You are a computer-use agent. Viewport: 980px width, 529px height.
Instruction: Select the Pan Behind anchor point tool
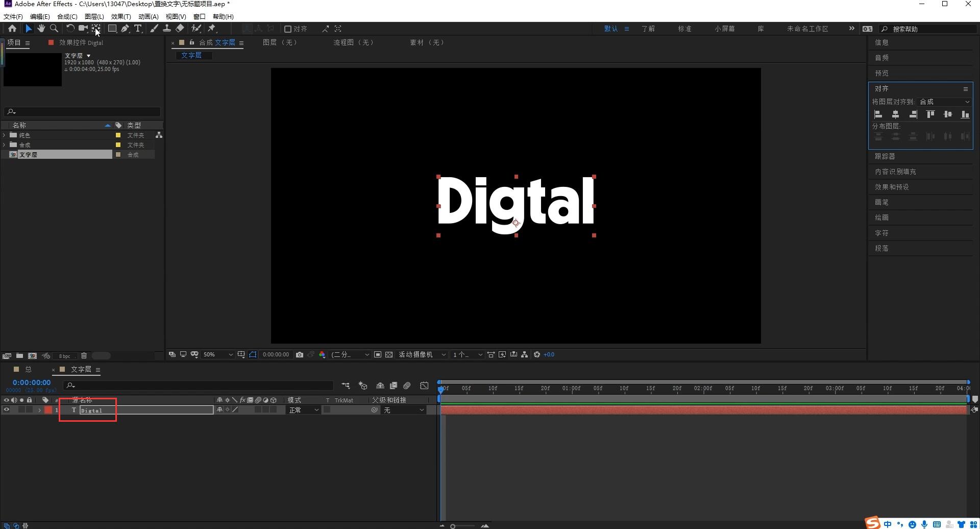coord(96,29)
